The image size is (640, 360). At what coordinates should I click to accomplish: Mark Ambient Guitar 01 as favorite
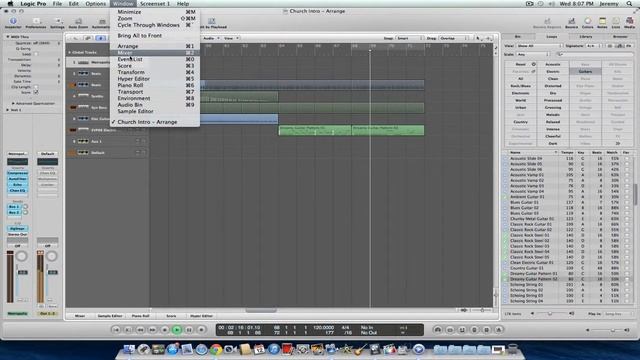coord(627,197)
